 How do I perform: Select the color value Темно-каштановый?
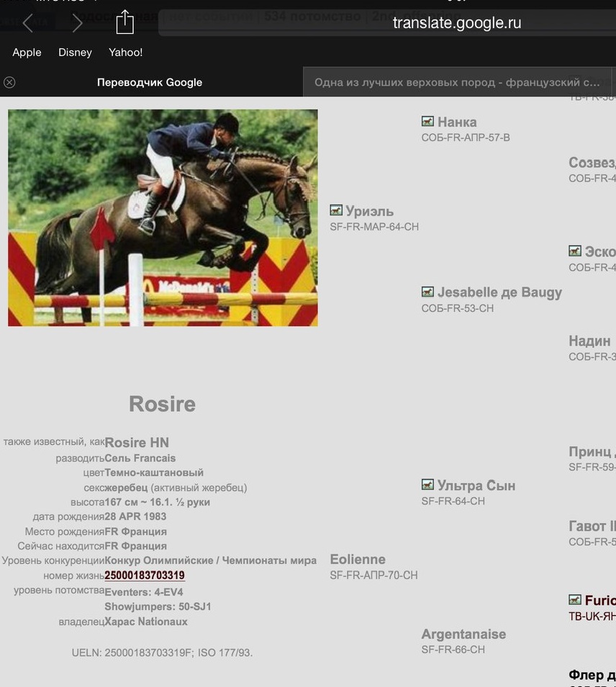coord(154,472)
